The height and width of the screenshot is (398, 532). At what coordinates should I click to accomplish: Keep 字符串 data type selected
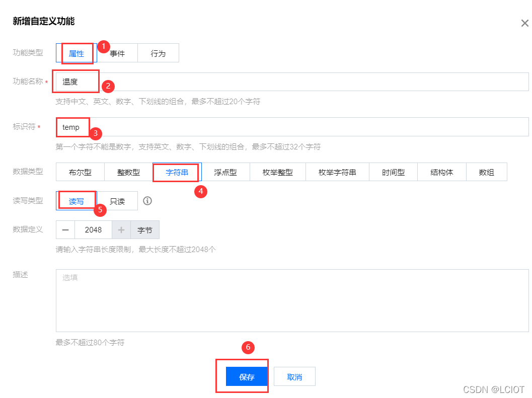click(x=176, y=172)
